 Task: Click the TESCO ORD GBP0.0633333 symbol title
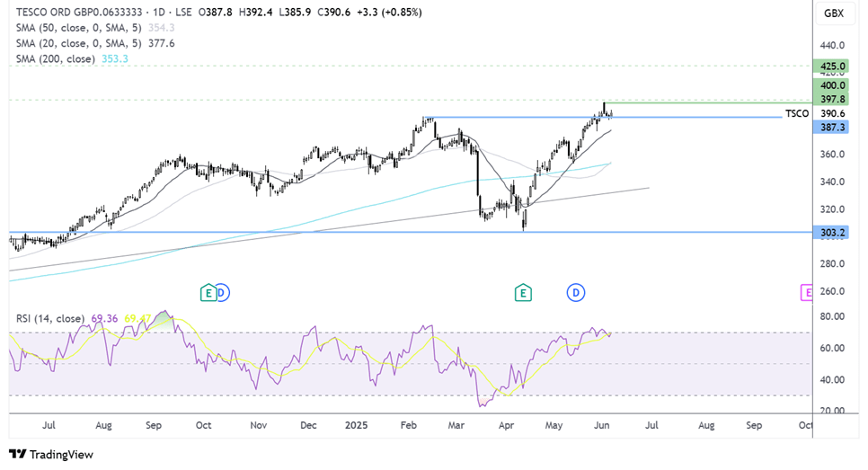tap(79, 13)
